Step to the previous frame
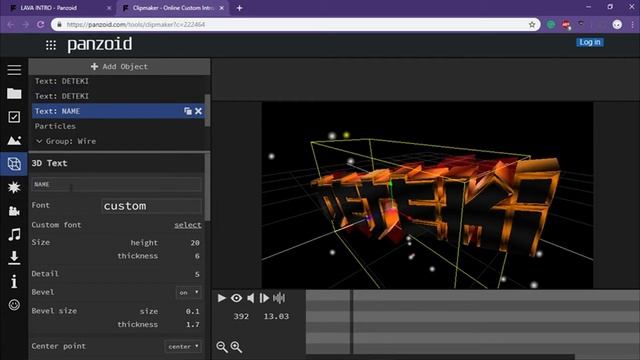The height and width of the screenshot is (360, 640). pyautogui.click(x=251, y=298)
